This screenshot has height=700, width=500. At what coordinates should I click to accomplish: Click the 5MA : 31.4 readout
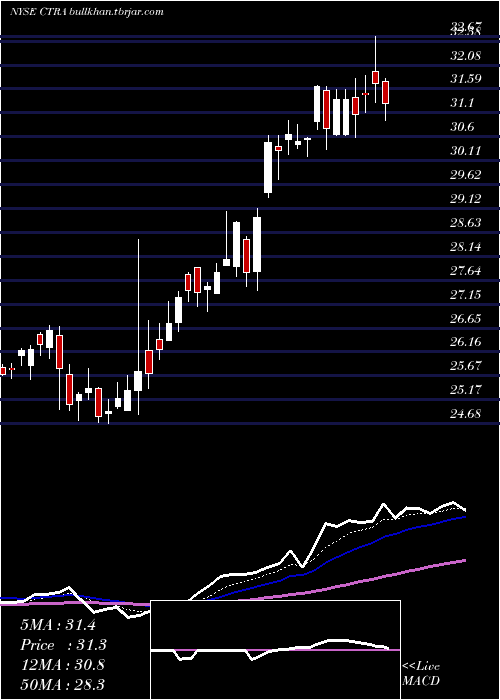click(x=58, y=625)
